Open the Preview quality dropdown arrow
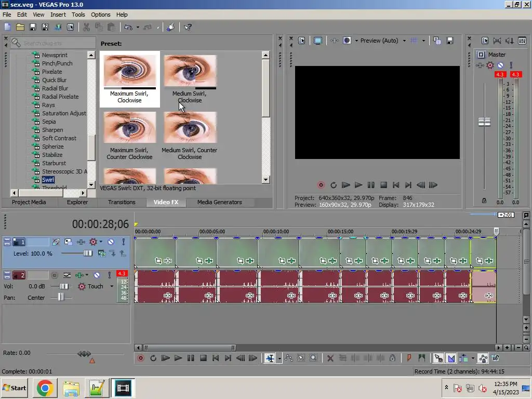The height and width of the screenshot is (399, 532). coord(404,41)
